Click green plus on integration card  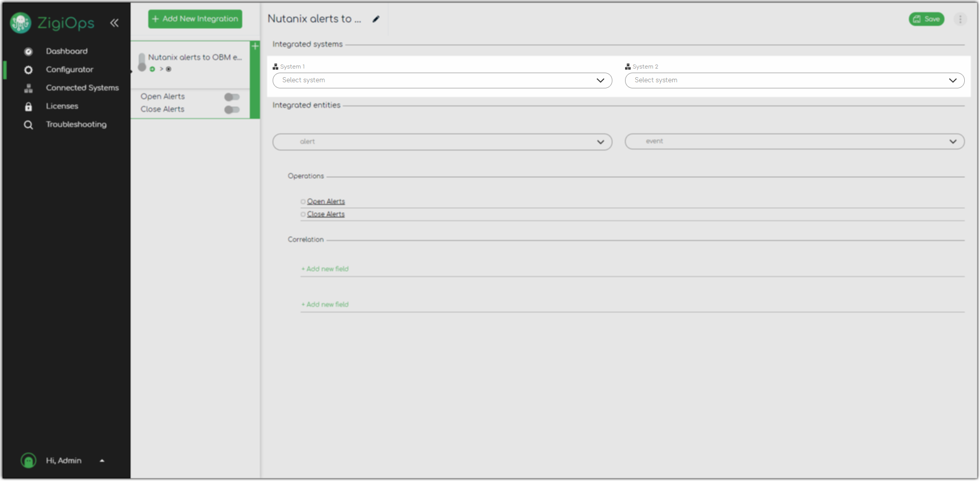[255, 46]
